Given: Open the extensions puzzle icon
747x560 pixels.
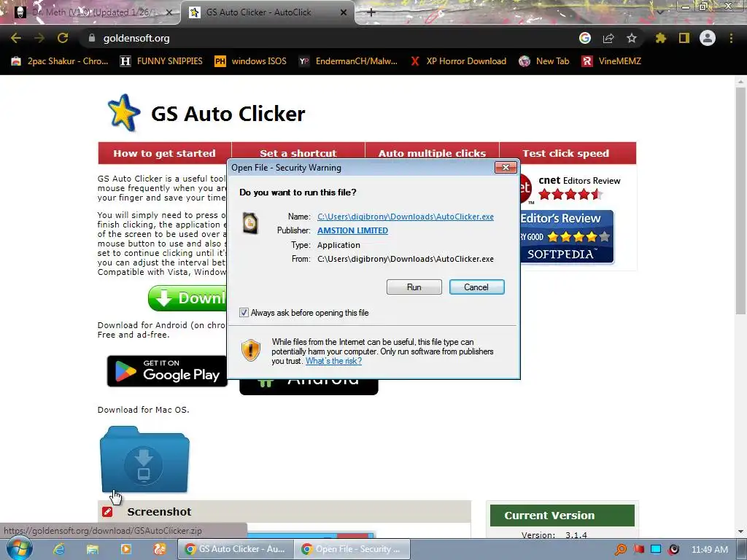Looking at the screenshot, I should pyautogui.click(x=661, y=38).
